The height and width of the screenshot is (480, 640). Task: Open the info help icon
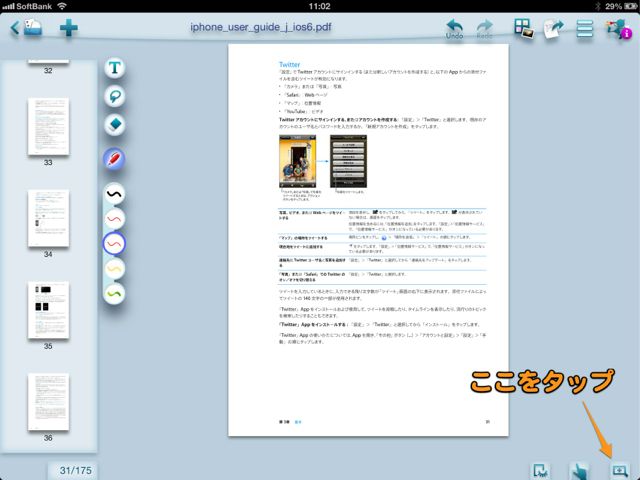pos(620,29)
